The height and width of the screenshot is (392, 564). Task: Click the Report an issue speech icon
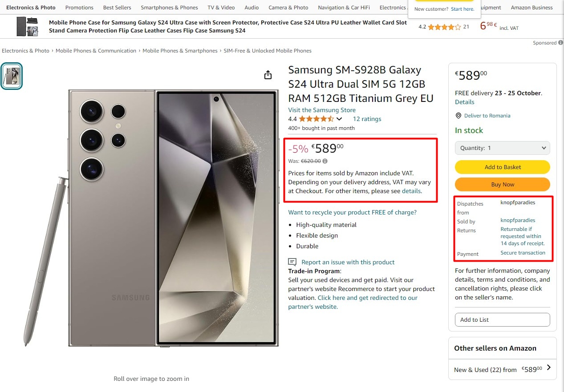click(292, 262)
